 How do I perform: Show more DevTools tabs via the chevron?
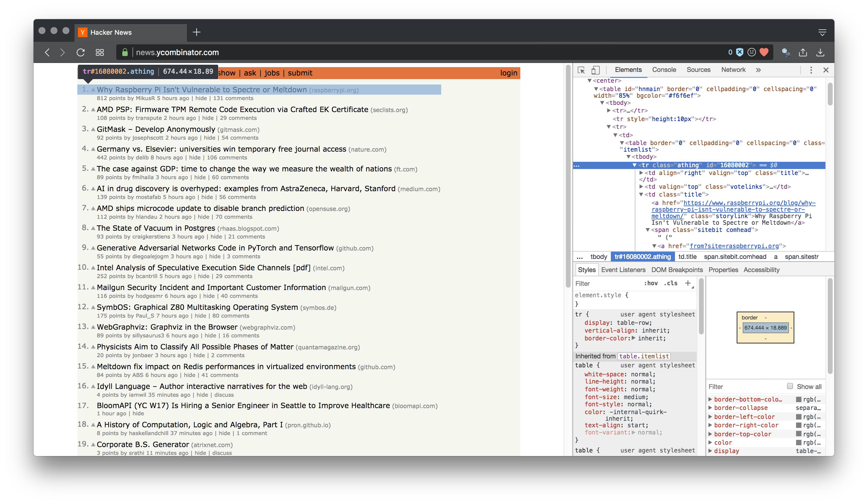[x=758, y=70]
